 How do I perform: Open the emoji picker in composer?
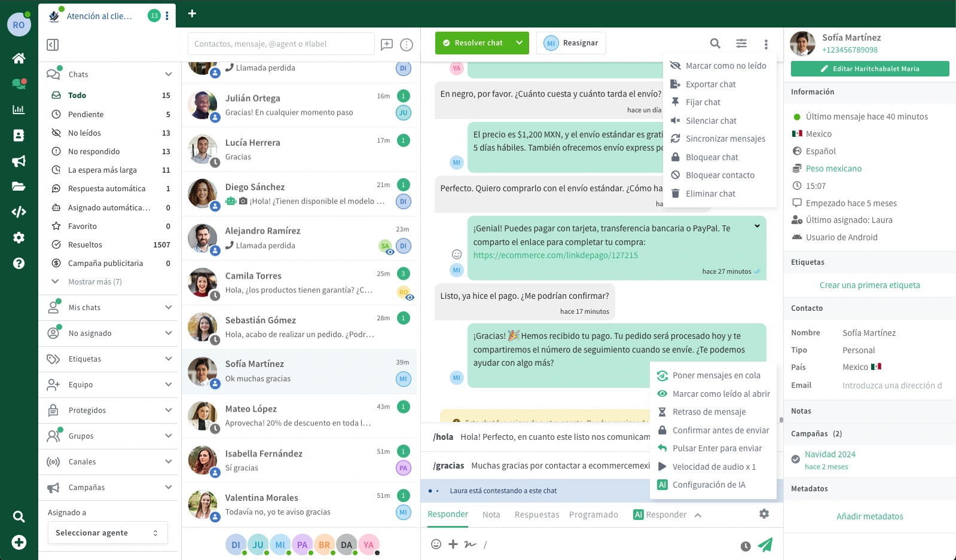pyautogui.click(x=436, y=544)
